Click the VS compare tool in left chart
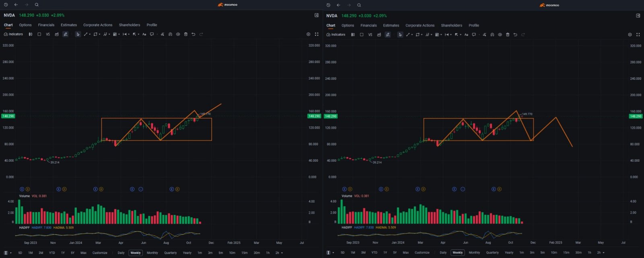 coord(48,34)
